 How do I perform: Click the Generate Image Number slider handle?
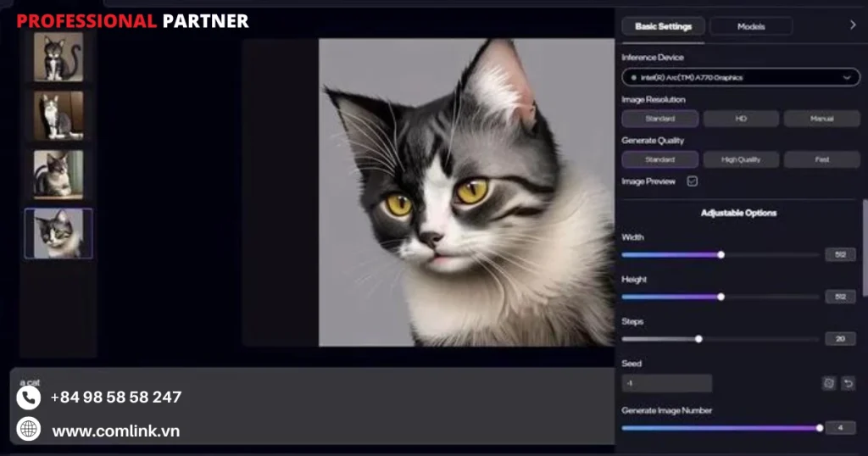pos(820,428)
